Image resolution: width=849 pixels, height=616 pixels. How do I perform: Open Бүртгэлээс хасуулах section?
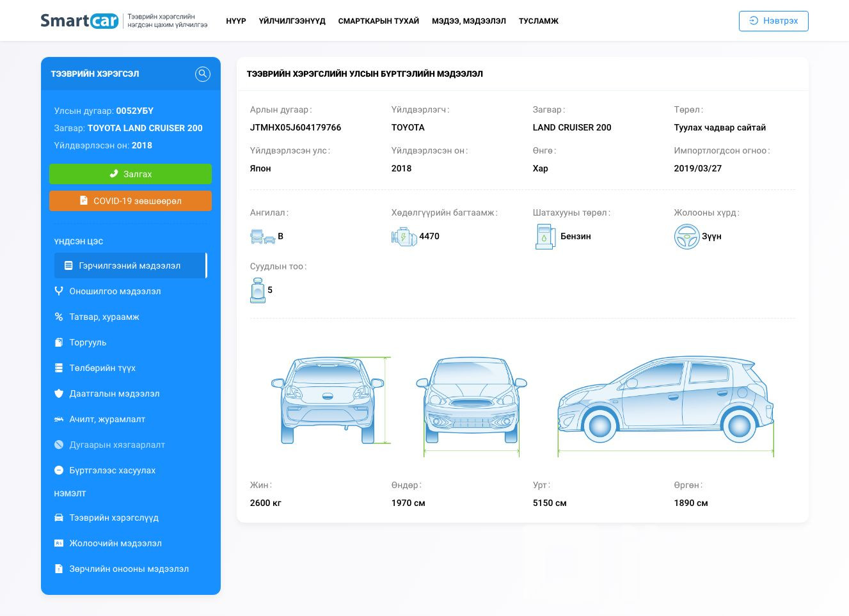point(131,470)
